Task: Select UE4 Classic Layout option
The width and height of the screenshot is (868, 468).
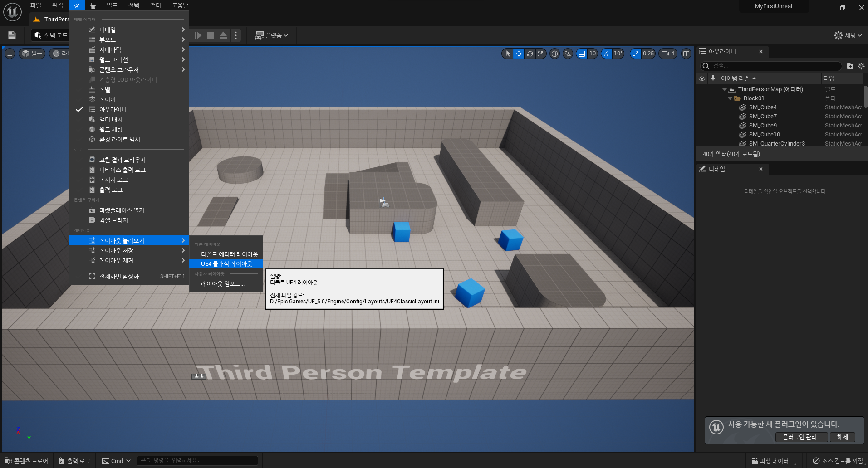Action: 226,264
